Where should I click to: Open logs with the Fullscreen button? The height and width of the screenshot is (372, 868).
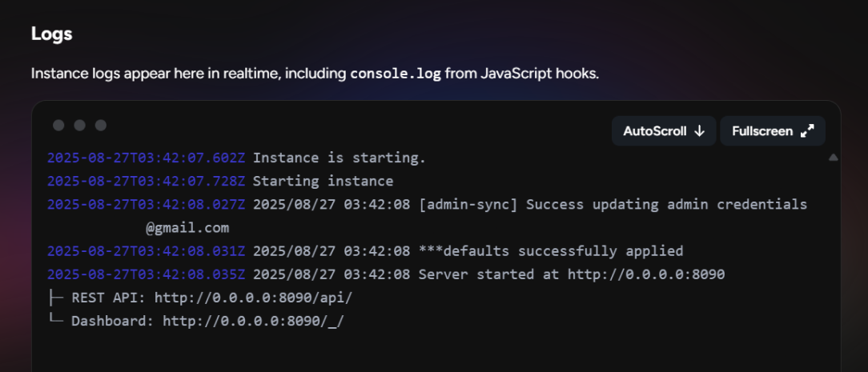click(772, 131)
